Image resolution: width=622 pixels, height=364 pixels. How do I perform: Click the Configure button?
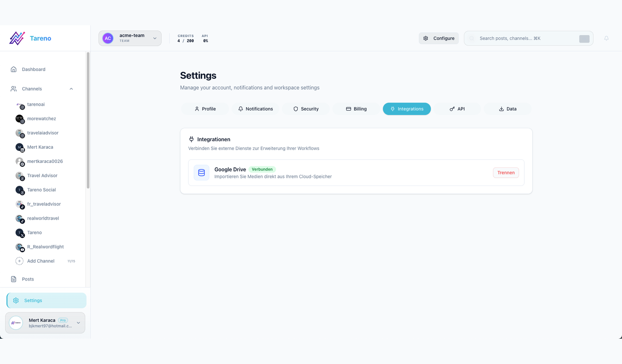point(439,38)
